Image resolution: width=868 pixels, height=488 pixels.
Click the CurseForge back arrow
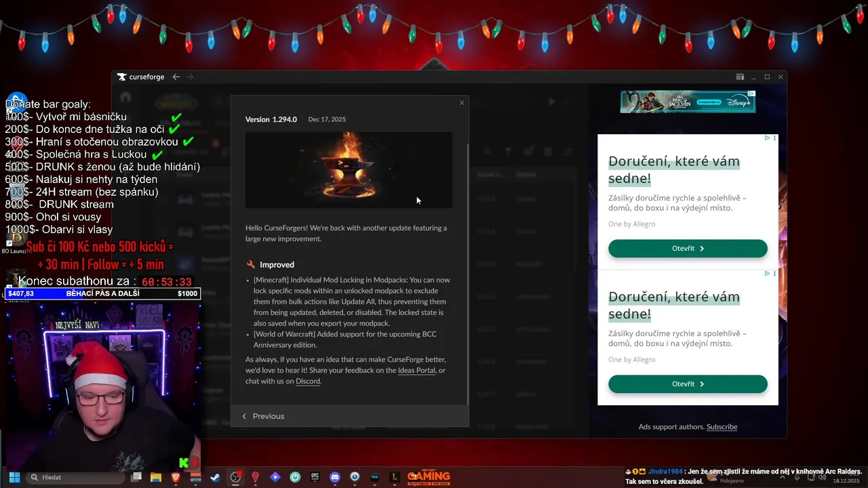176,77
